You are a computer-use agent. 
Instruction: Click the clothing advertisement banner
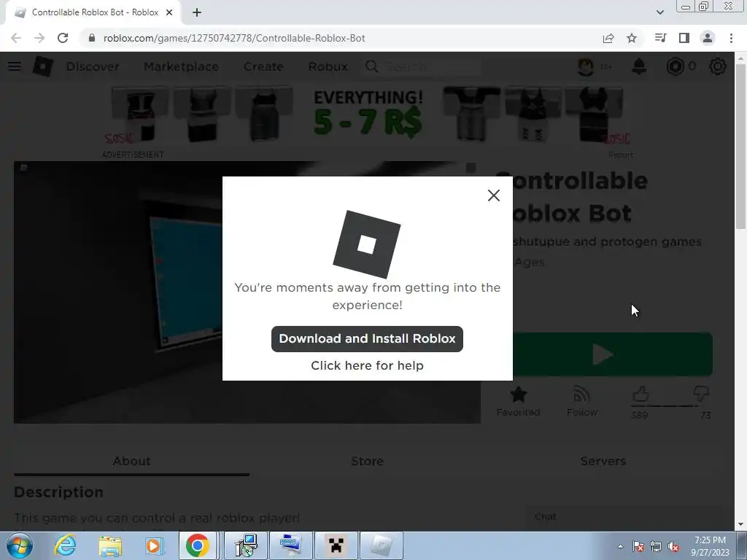(367, 116)
